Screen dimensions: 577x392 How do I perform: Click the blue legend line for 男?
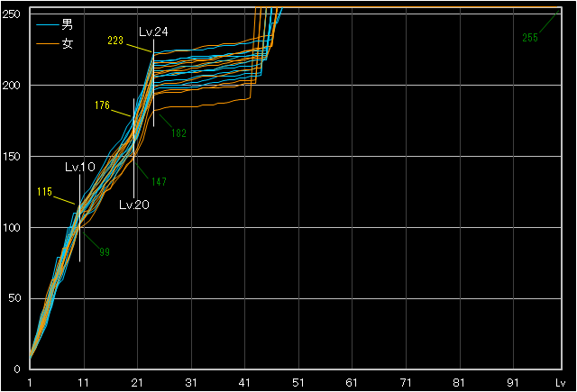(48, 25)
